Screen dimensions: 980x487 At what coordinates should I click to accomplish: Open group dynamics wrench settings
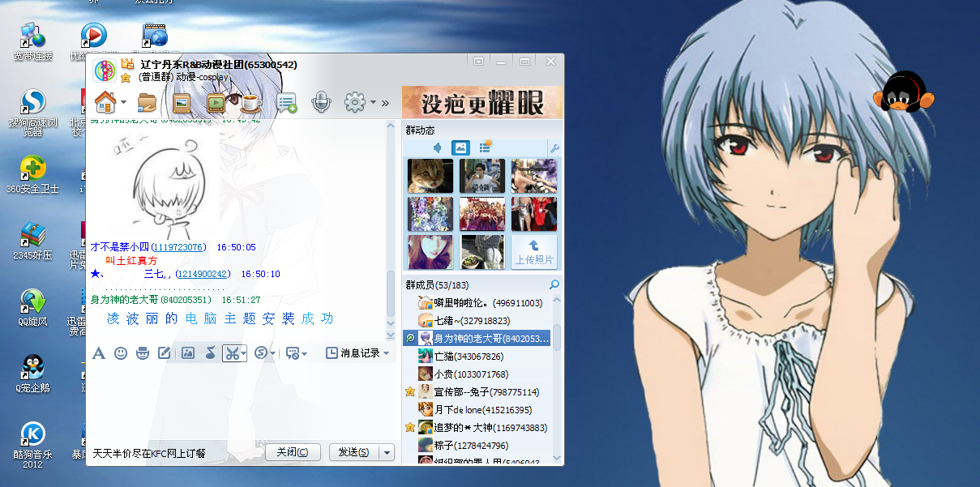(x=554, y=147)
